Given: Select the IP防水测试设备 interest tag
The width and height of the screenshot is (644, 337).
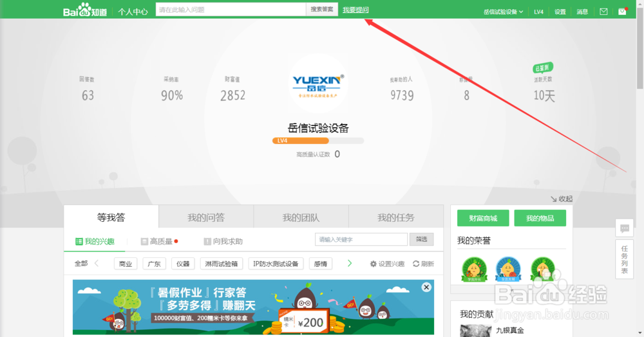Looking at the screenshot, I should coord(276,264).
